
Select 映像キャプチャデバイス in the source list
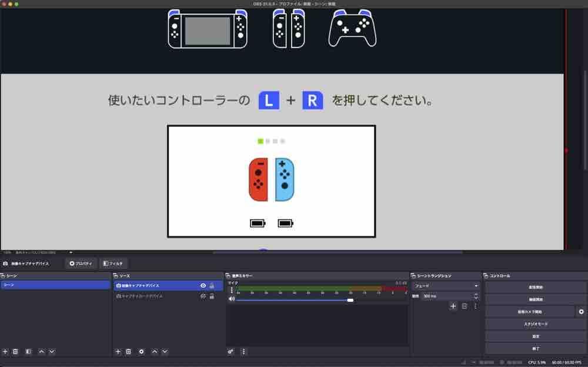[x=168, y=286]
